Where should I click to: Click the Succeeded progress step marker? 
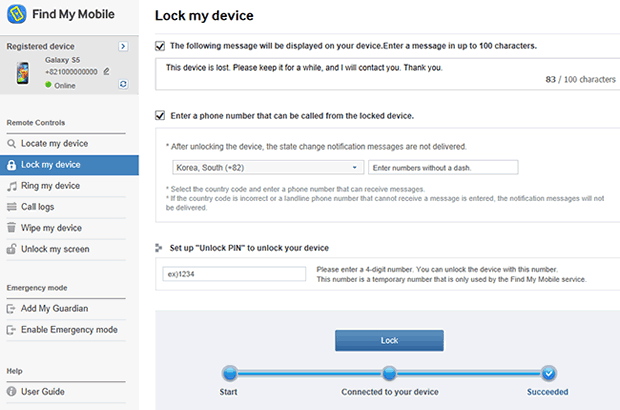pos(548,373)
